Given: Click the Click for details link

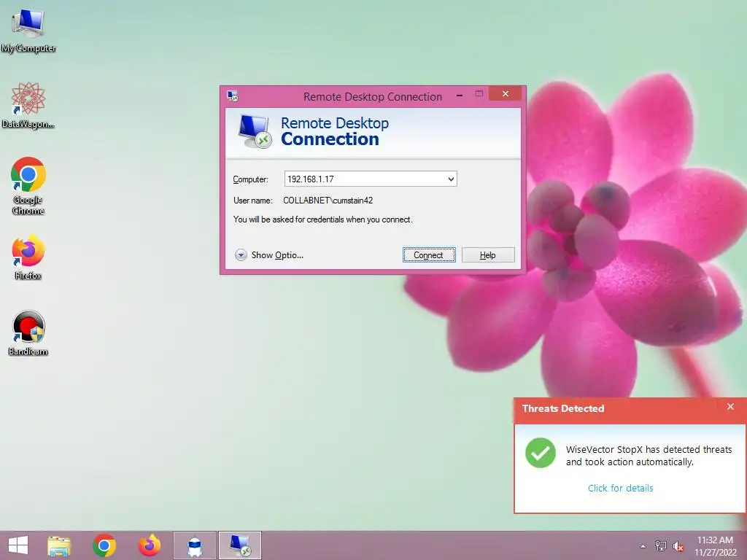Looking at the screenshot, I should tap(620, 488).
